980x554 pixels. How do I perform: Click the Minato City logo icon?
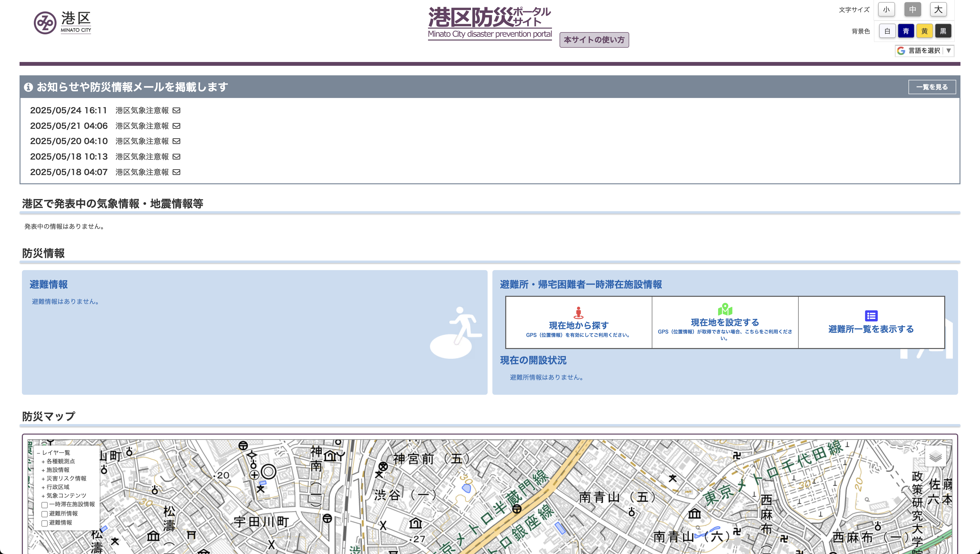[x=45, y=23]
